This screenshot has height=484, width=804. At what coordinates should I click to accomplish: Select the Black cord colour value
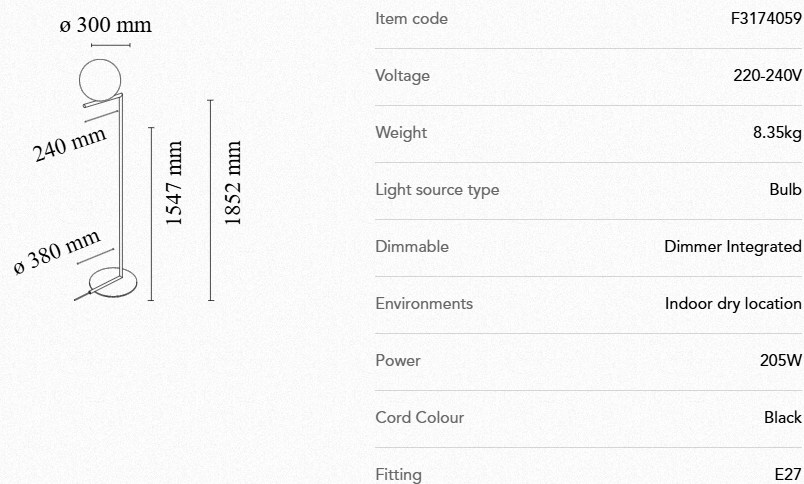(782, 417)
